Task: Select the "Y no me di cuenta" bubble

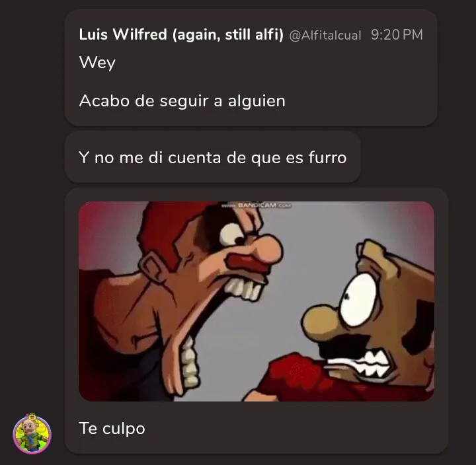Action: 212,157
